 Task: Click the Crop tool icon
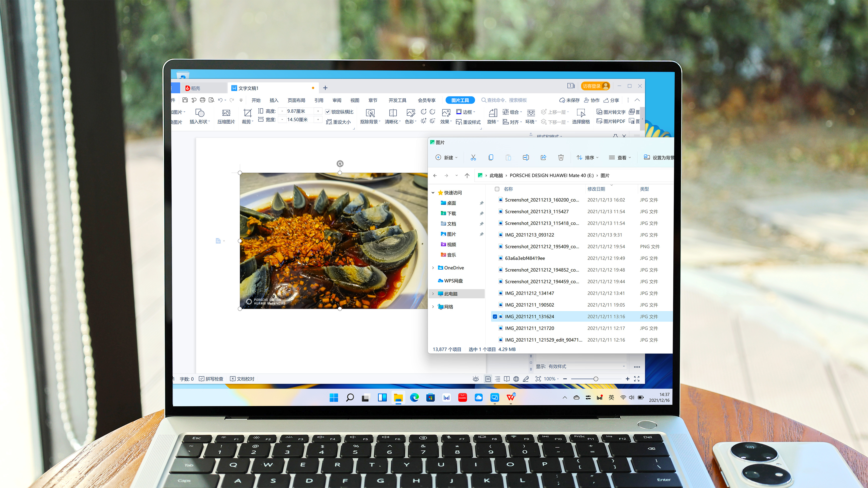[247, 113]
